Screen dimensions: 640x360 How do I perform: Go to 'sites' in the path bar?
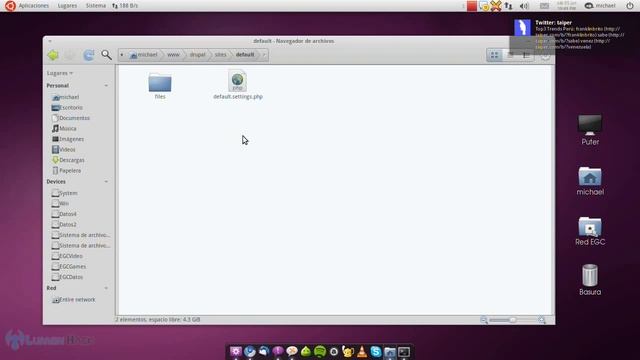[x=220, y=55]
